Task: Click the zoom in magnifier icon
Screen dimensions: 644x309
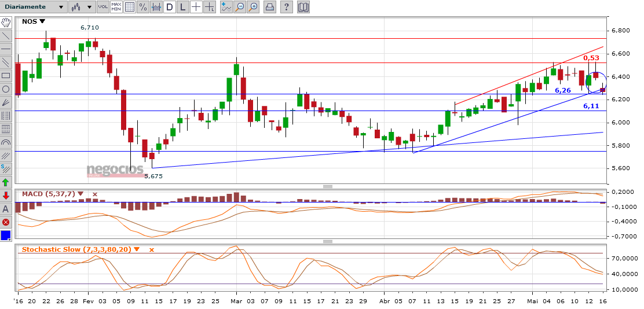Action: click(253, 7)
